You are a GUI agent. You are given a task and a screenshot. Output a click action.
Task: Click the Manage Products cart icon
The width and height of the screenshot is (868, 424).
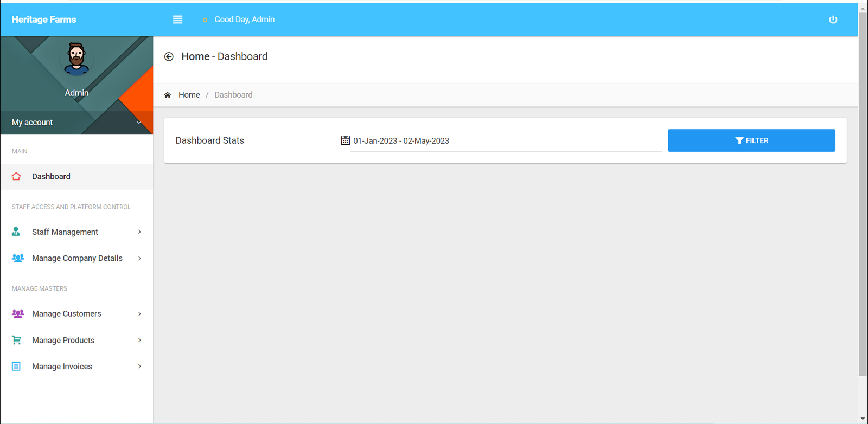16,340
